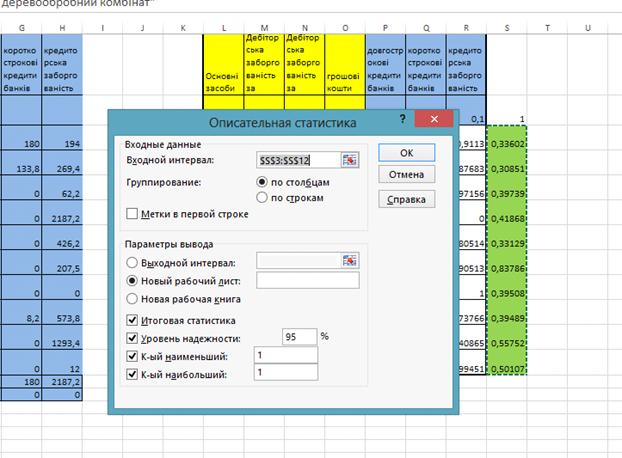The height and width of the screenshot is (458, 622).
Task: Click cell with value 8,2
Action: [21, 312]
